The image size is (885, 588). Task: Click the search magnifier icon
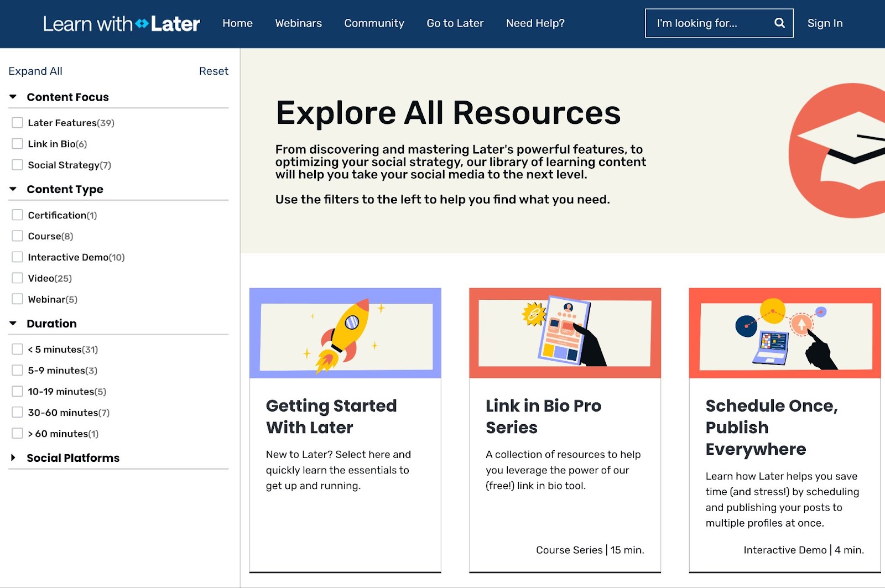click(779, 23)
